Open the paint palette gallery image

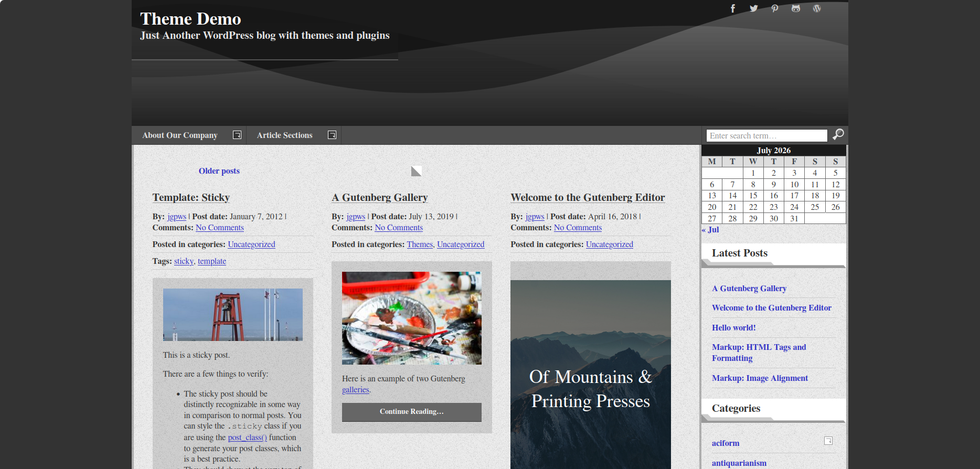click(x=412, y=318)
